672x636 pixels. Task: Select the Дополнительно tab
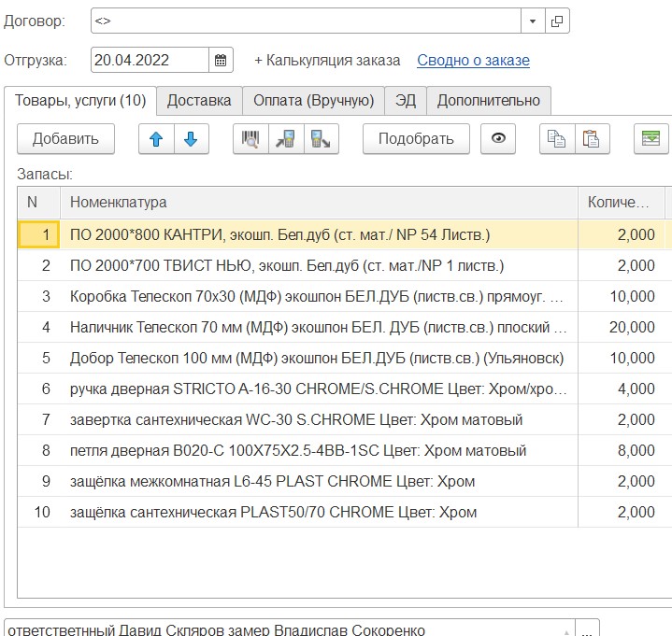coord(488,101)
